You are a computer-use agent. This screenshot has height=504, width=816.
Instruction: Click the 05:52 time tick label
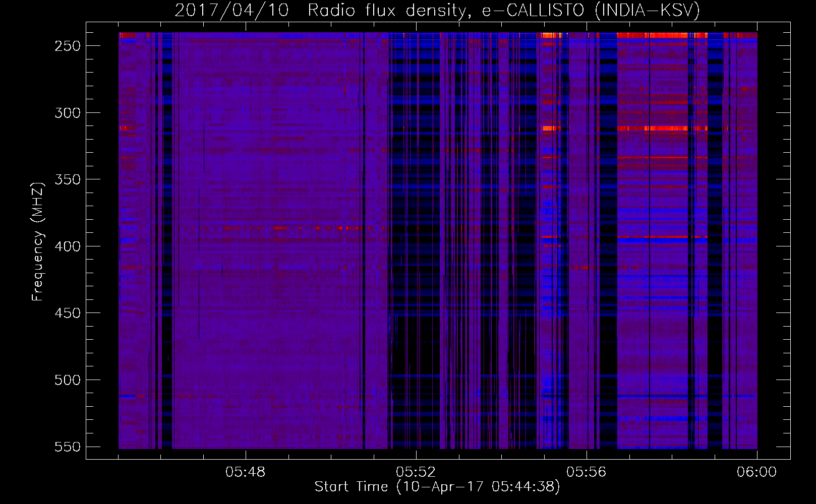click(x=416, y=472)
